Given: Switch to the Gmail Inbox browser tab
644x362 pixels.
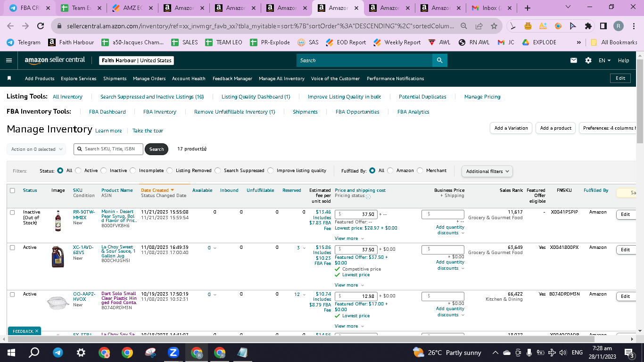Looking at the screenshot, I should pos(491,8).
